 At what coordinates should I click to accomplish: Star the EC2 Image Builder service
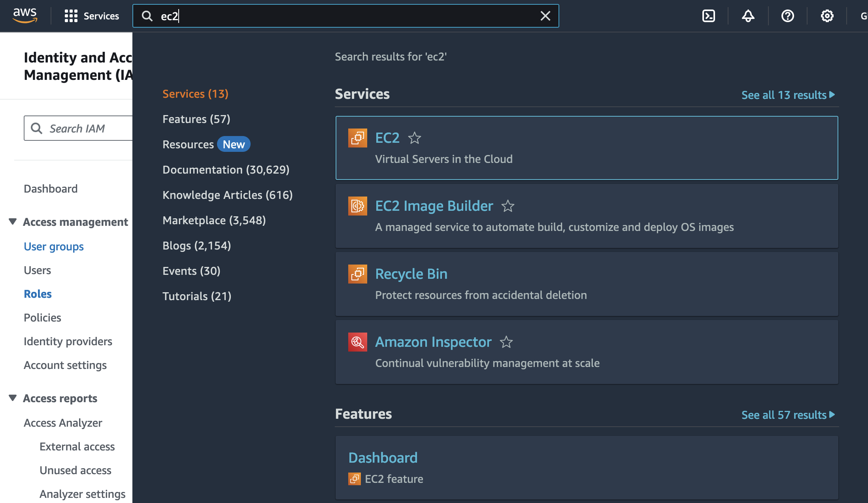click(x=508, y=206)
